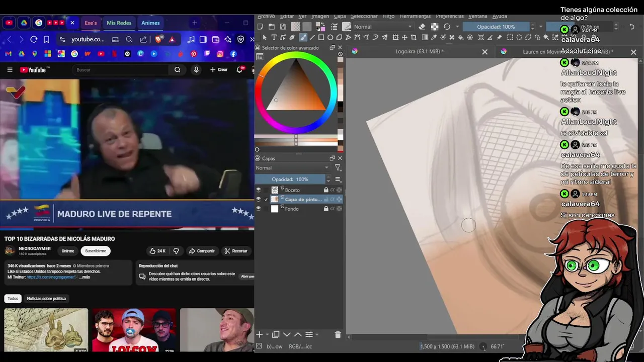
Task: Unlock the Fondo layer lock icon
Action: [x=326, y=209]
